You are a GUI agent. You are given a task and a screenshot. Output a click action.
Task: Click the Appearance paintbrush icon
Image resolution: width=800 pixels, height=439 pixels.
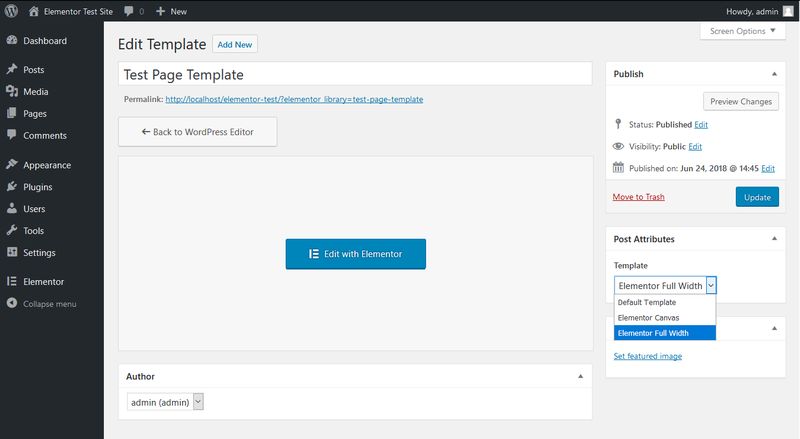click(12, 164)
